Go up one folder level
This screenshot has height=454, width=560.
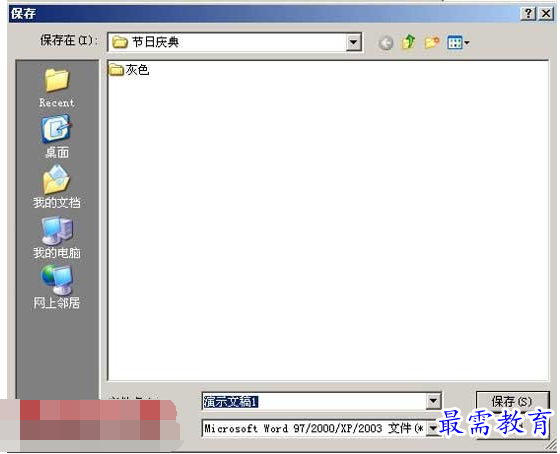(409, 43)
